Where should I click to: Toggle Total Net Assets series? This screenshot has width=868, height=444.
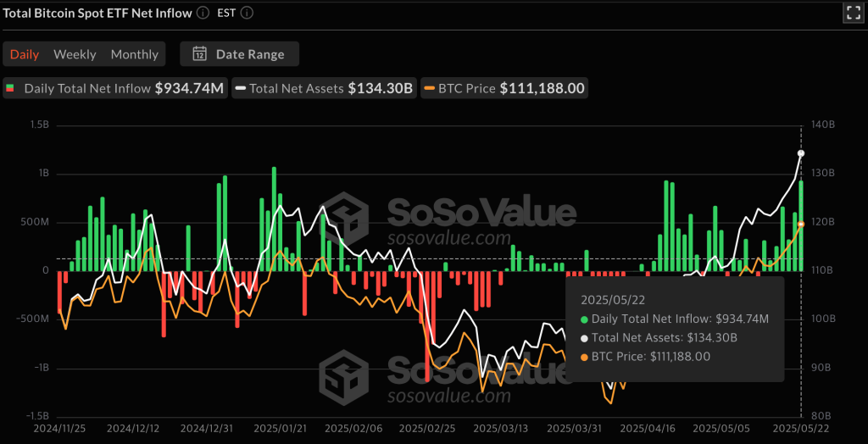325,88
